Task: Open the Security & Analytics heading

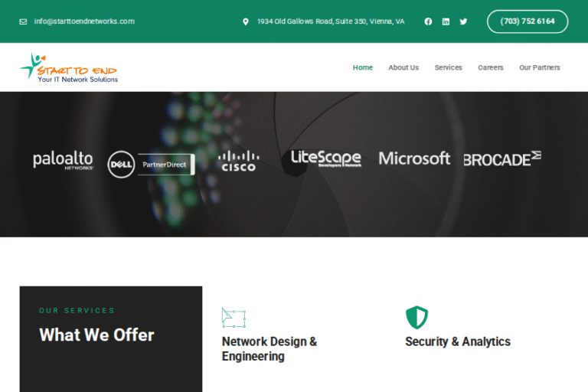Action: pos(458,341)
